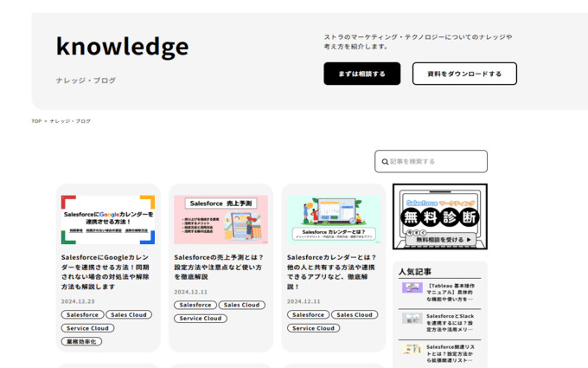Click the Salesforce関連リスト article thumbnail
Screen dimensions: 588x368
click(x=412, y=349)
